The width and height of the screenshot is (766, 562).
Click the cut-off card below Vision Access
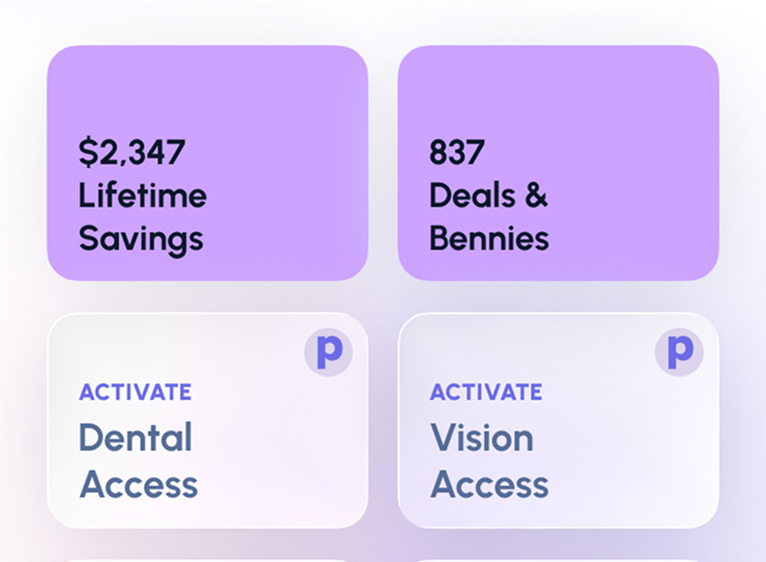pyautogui.click(x=558, y=561)
